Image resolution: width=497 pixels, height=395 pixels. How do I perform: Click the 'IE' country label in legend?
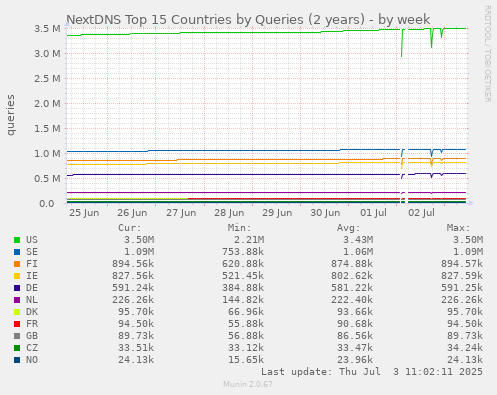pyautogui.click(x=32, y=276)
